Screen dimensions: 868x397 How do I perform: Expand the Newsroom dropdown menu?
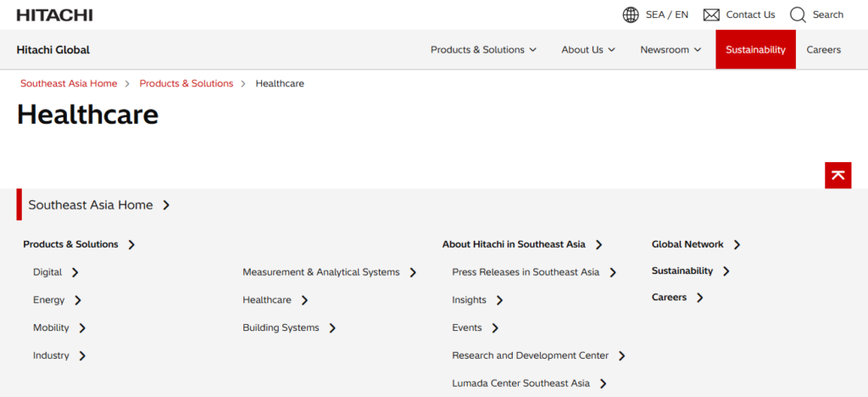coord(670,50)
